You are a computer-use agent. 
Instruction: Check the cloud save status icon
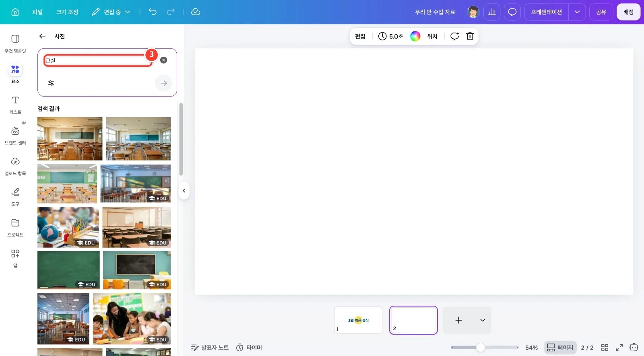pyautogui.click(x=196, y=12)
